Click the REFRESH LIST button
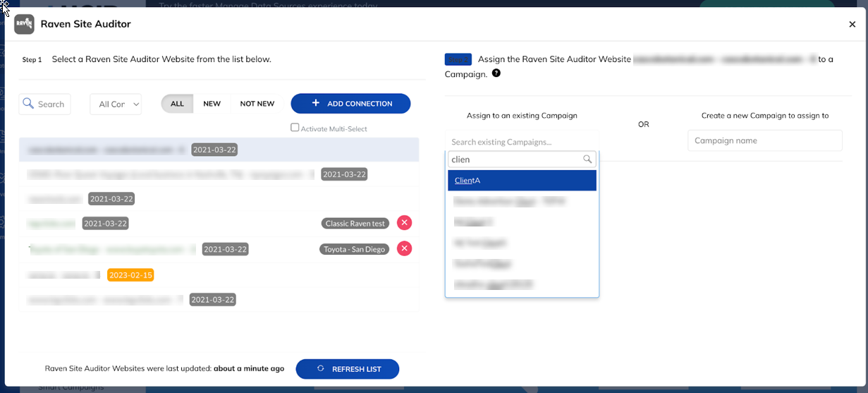This screenshot has height=393, width=868. 348,369
